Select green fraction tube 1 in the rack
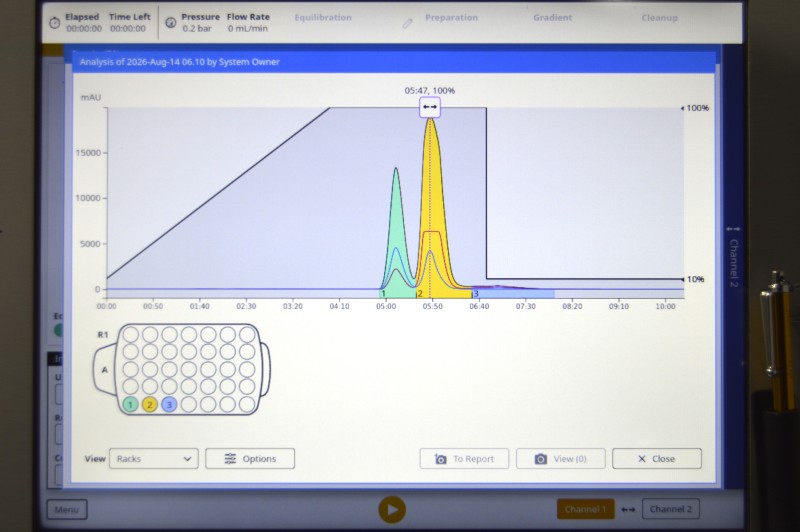The image size is (800, 532). coord(130,404)
